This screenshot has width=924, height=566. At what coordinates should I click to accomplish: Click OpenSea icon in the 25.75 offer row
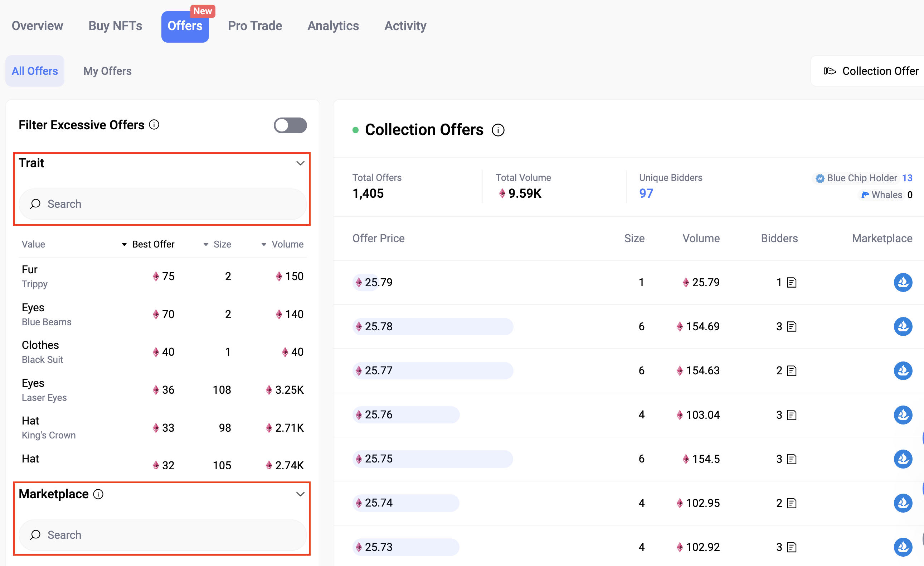(903, 459)
